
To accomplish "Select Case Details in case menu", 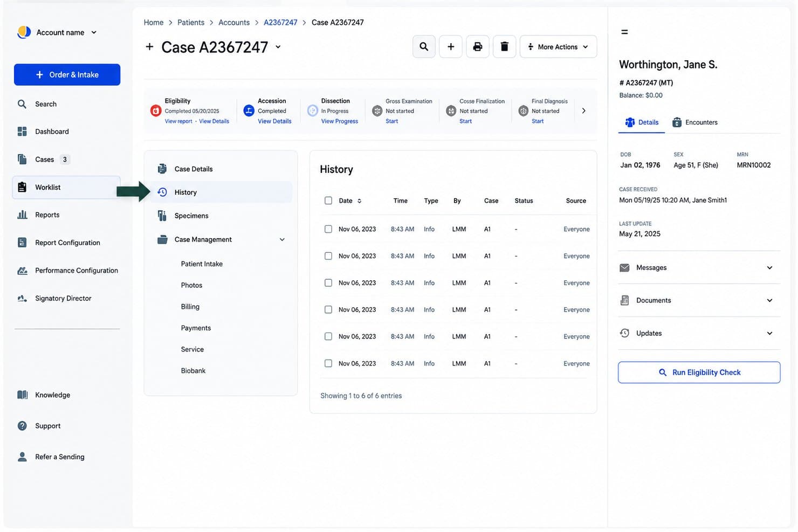I will click(222, 169).
